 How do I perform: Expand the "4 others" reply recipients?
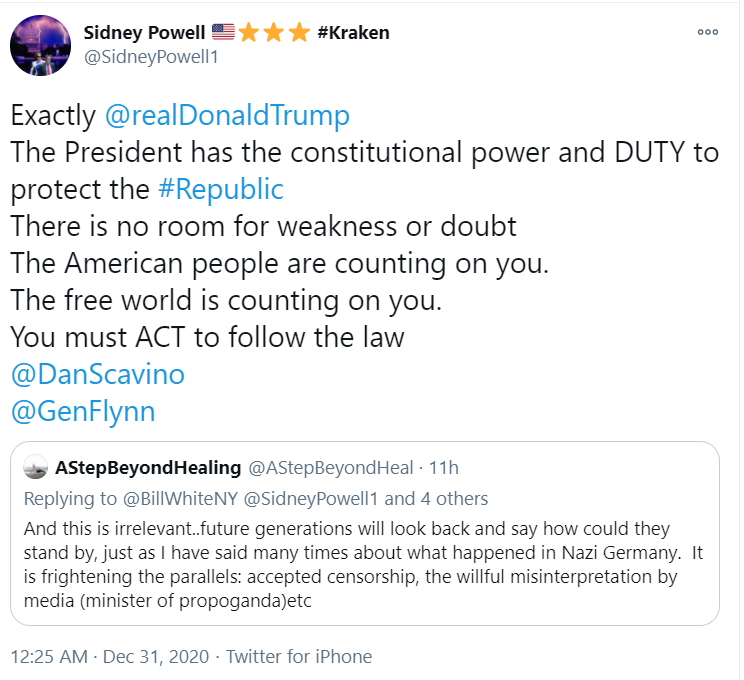point(453,498)
